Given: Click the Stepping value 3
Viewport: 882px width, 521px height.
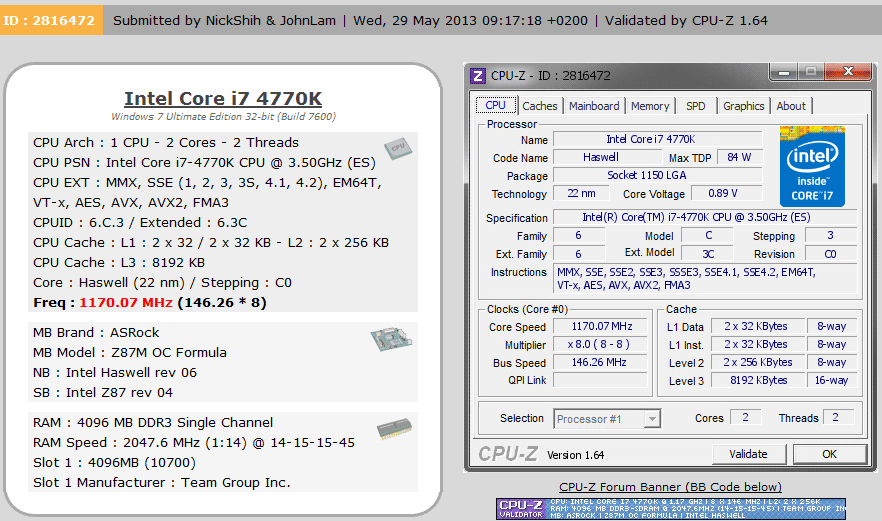Looking at the screenshot, I should pyautogui.click(x=831, y=235).
